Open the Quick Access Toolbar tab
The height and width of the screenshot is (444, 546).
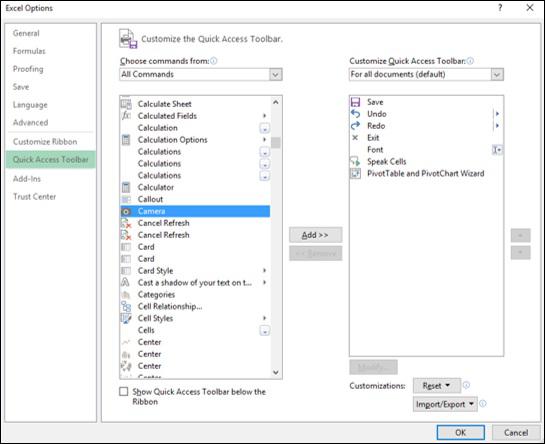coord(51,159)
